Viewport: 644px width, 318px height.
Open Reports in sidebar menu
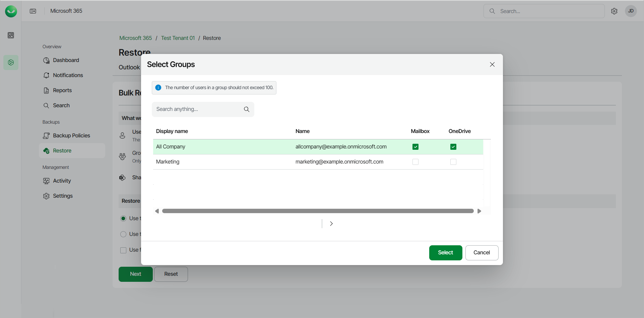(62, 90)
